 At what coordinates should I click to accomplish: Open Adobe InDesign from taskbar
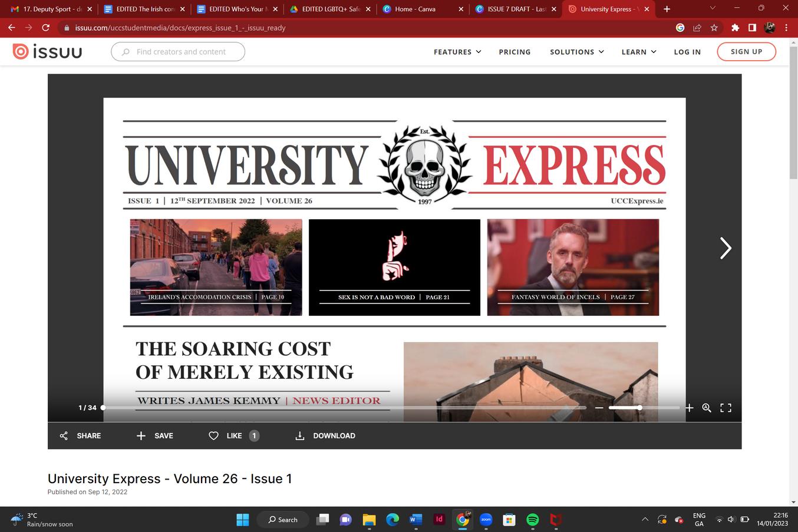click(439, 519)
